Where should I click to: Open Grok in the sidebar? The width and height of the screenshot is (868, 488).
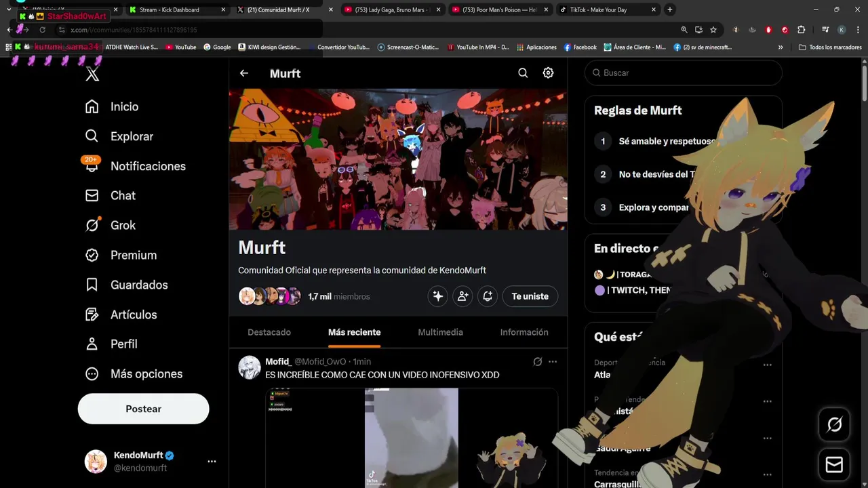111,225
